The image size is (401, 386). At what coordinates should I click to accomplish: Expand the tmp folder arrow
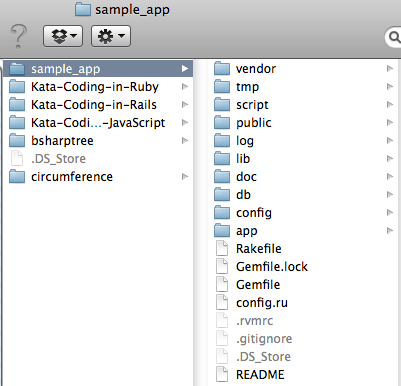pos(389,87)
